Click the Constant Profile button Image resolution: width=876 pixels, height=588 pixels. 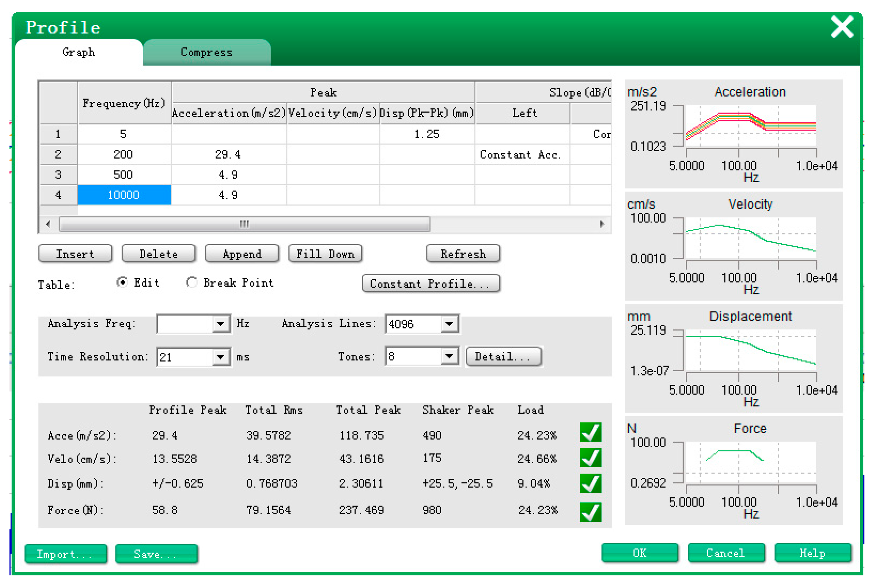coord(430,283)
